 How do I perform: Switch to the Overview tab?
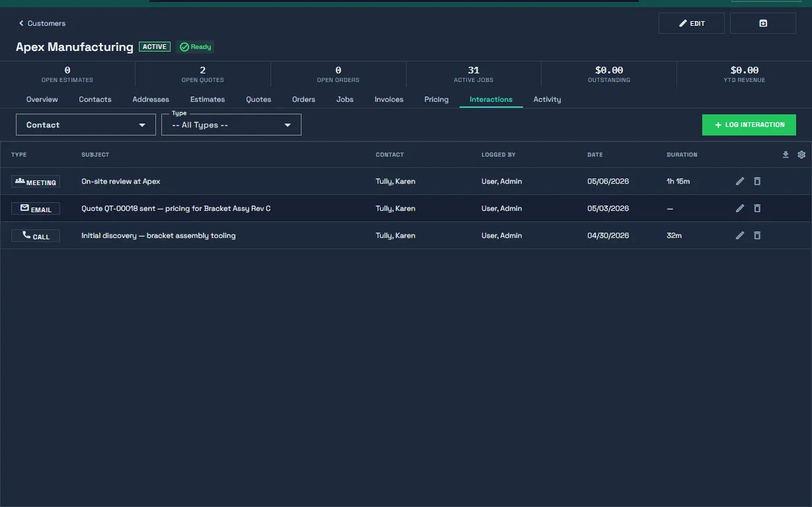(42, 99)
